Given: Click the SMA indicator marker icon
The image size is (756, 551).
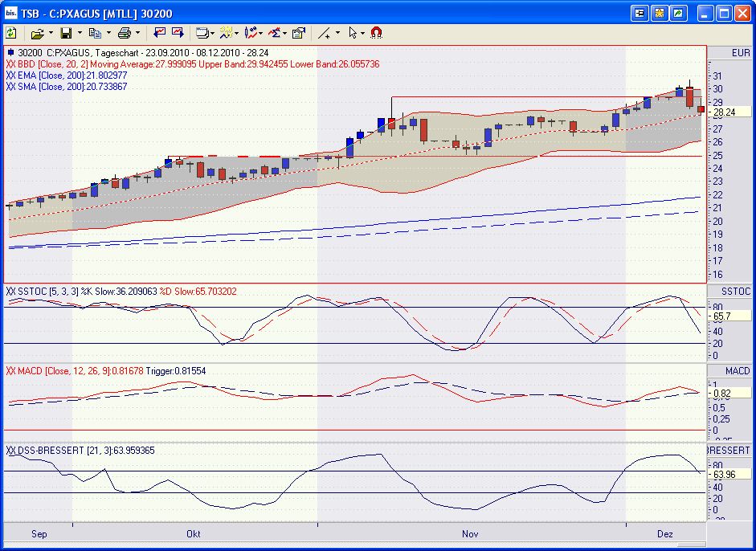Looking at the screenshot, I should pos(11,87).
